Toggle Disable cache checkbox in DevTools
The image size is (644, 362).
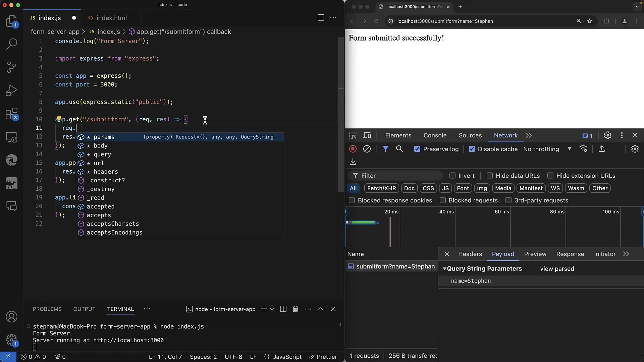(472, 149)
